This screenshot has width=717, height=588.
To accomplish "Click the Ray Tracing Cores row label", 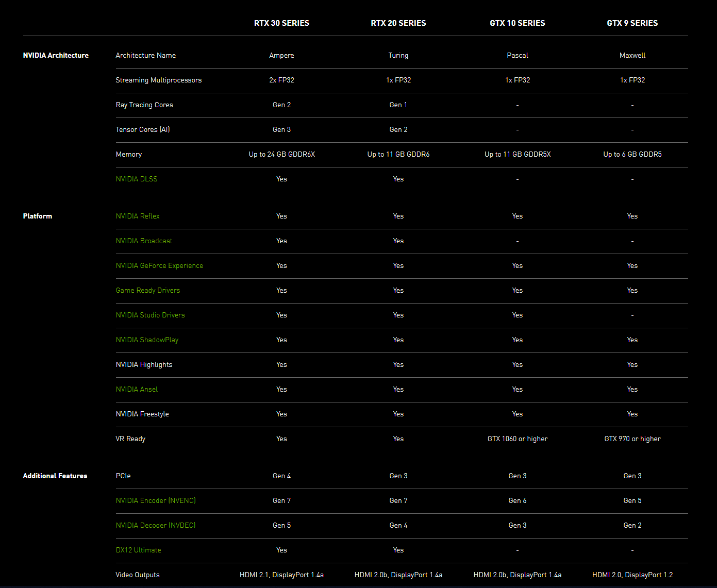I will 144,105.
